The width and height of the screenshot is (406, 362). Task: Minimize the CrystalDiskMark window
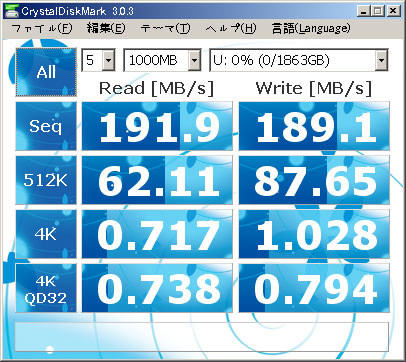pos(363,11)
